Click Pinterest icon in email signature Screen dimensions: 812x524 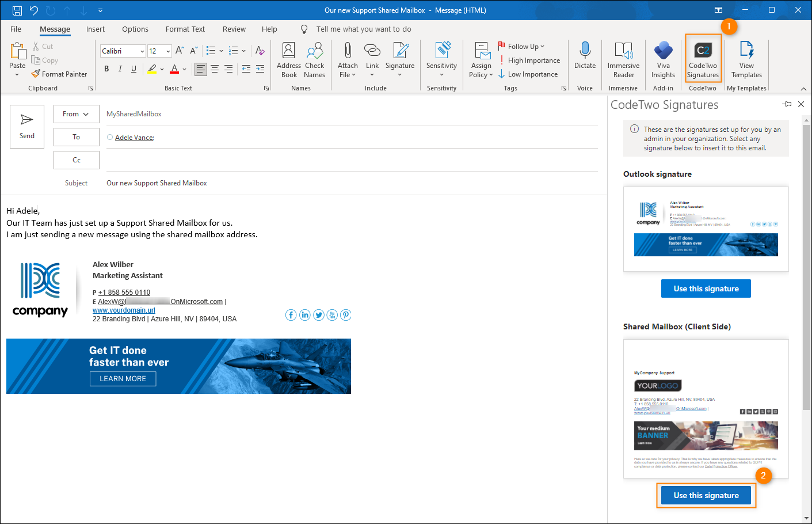[x=346, y=315]
